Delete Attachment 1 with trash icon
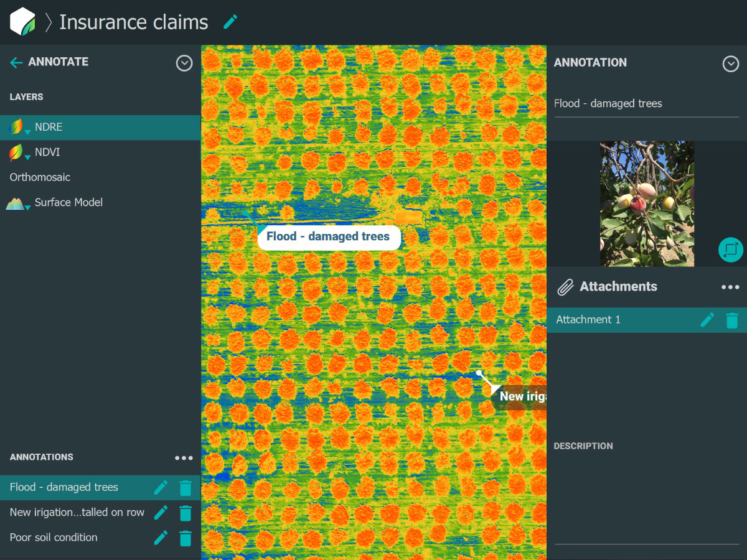The width and height of the screenshot is (747, 560). (732, 320)
